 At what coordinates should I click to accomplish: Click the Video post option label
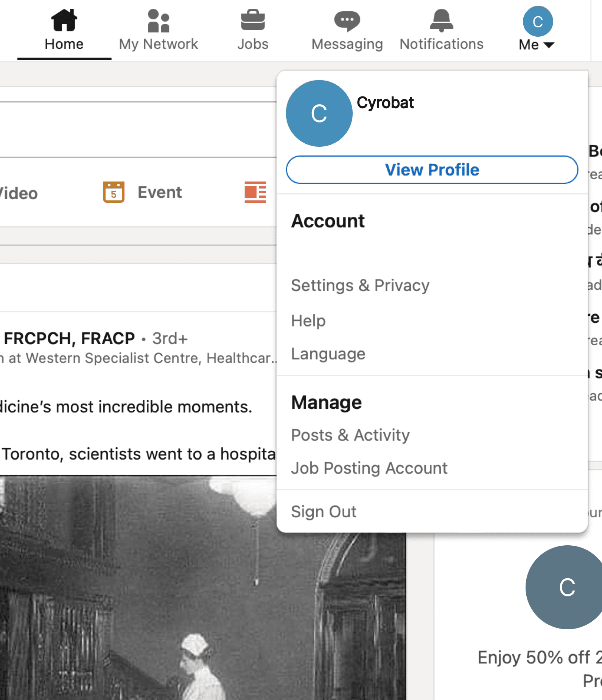[x=19, y=193]
